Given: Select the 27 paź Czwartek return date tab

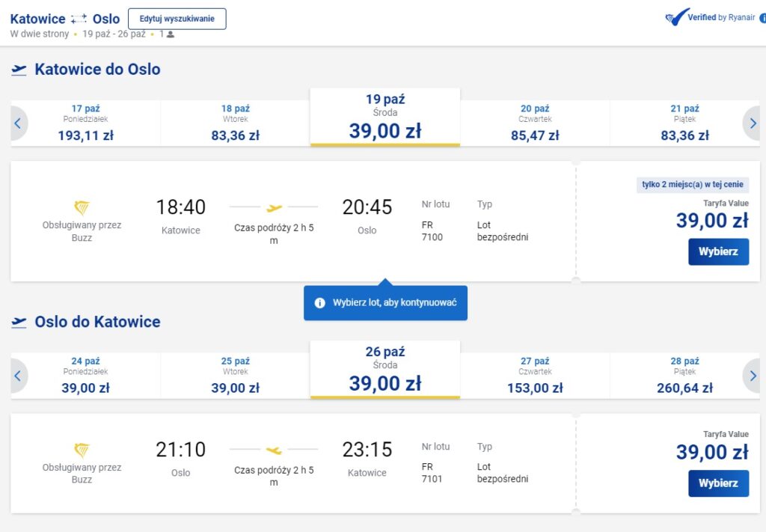Looking at the screenshot, I should [x=535, y=376].
